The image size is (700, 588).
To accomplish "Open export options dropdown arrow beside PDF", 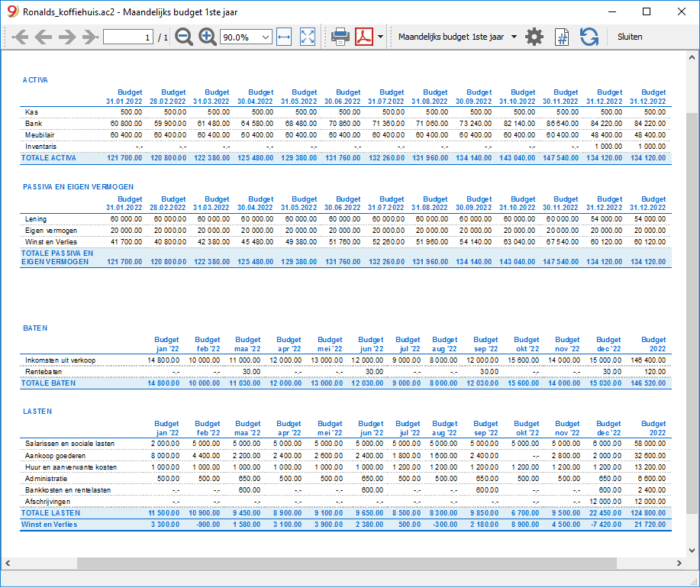I will [x=380, y=37].
